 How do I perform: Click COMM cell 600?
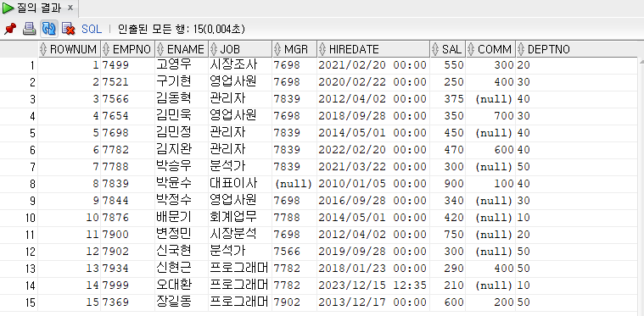point(490,150)
